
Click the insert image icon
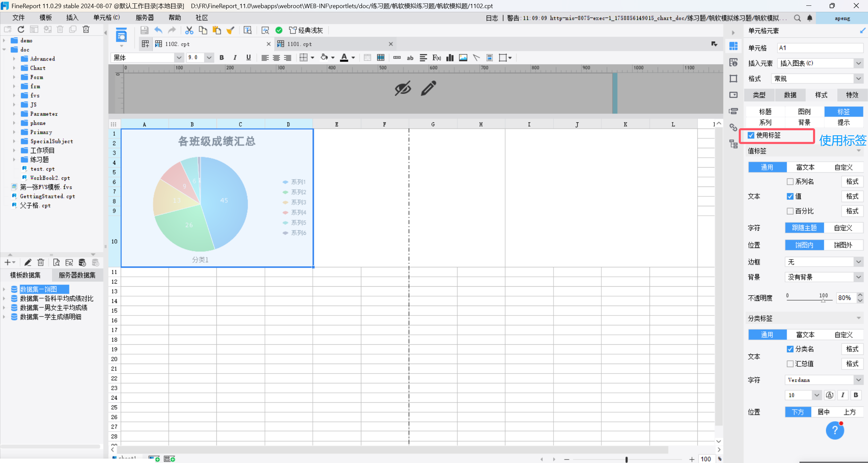[x=463, y=58]
